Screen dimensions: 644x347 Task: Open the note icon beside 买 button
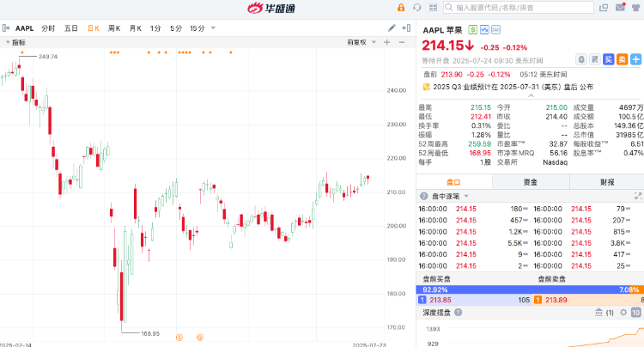point(595,59)
